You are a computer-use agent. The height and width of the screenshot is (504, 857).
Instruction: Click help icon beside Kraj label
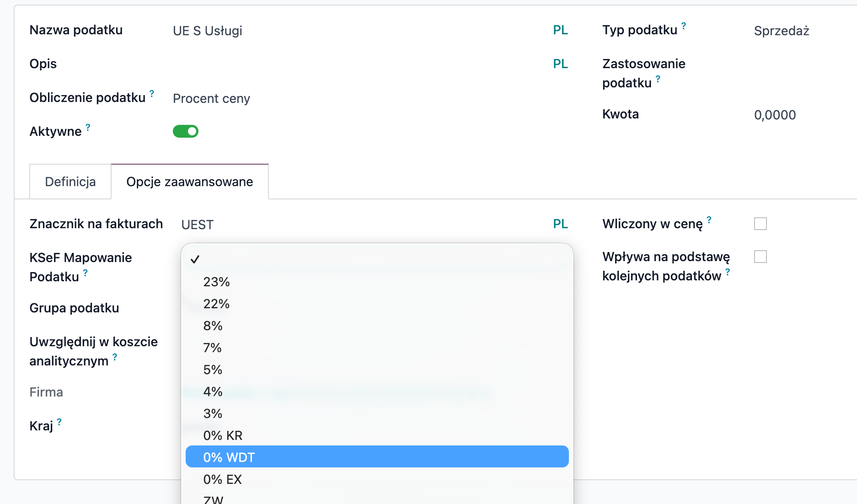[59, 422]
